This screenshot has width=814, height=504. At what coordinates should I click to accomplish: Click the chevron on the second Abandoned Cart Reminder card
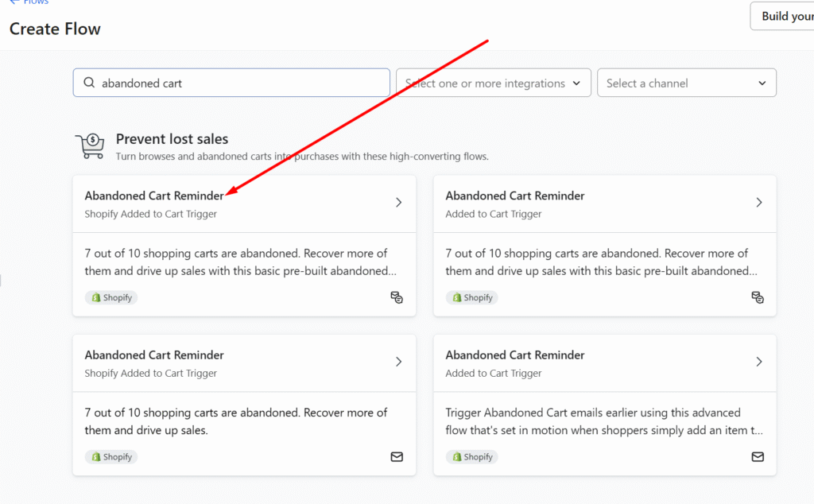point(759,203)
